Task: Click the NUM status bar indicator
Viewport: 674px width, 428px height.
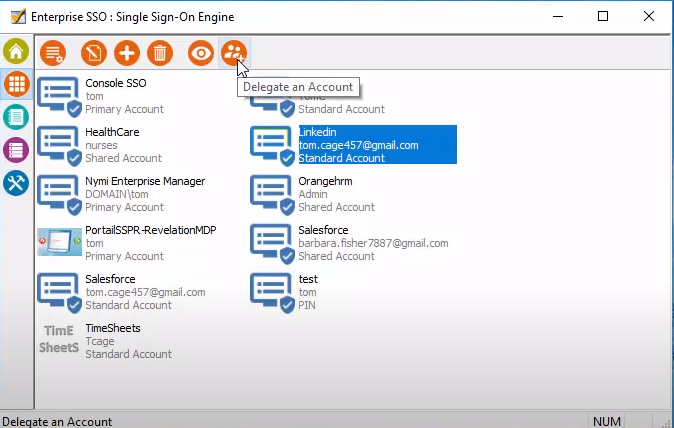Action: click(607, 422)
